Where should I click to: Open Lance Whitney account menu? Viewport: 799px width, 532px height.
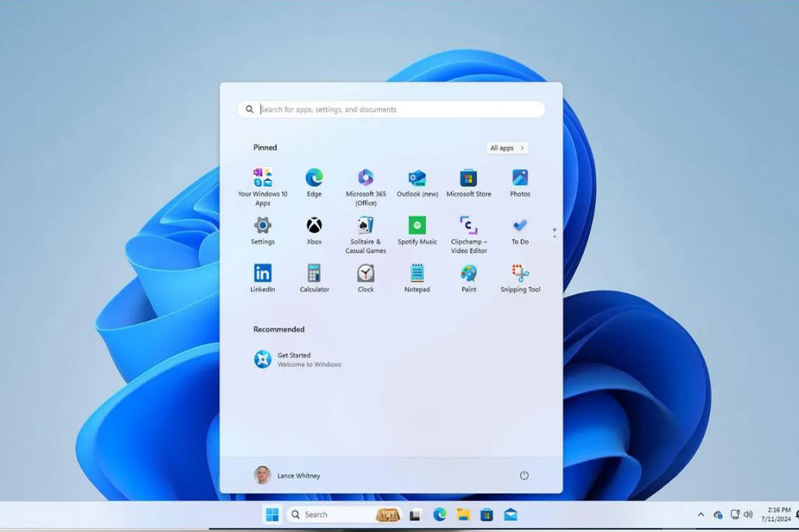pyautogui.click(x=287, y=475)
